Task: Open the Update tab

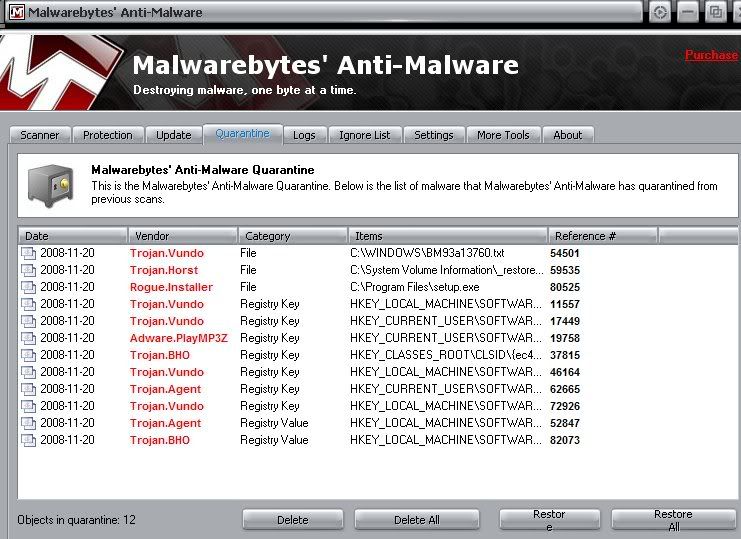Action: coord(173,135)
